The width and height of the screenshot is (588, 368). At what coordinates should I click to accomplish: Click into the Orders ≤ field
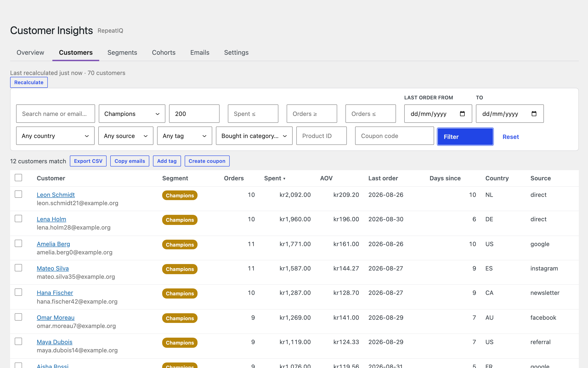coord(371,114)
